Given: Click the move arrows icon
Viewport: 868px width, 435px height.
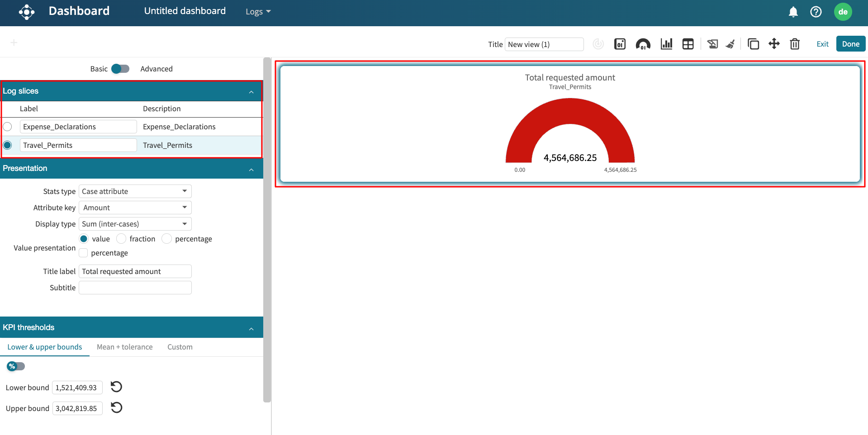Looking at the screenshot, I should (774, 44).
